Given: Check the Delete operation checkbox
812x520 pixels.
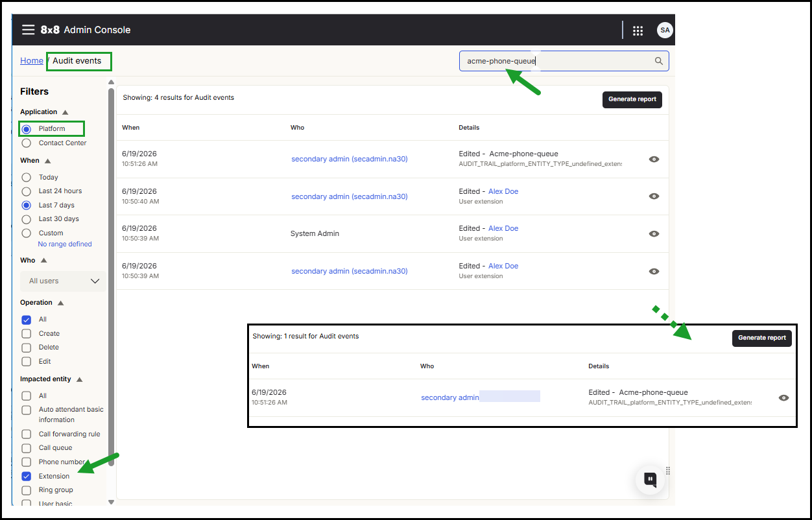Looking at the screenshot, I should pyautogui.click(x=27, y=348).
